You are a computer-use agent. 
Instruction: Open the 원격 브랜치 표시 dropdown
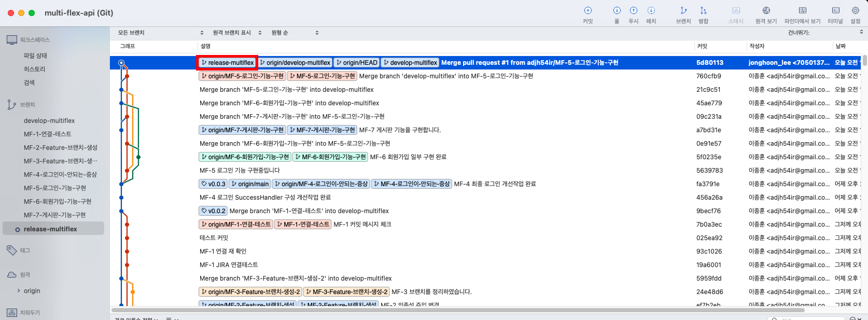tap(237, 33)
